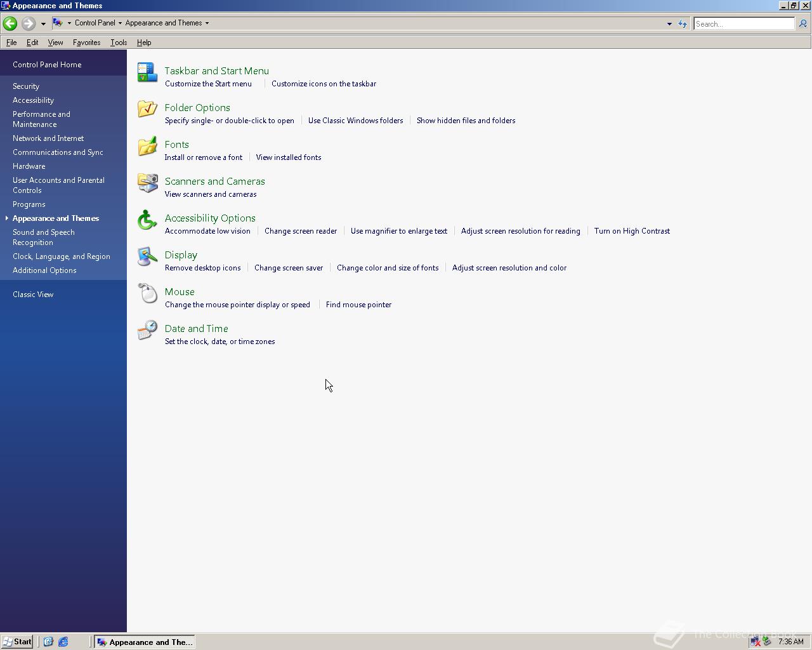The width and height of the screenshot is (812, 650).
Task: Click the taskbar clock showing 7:36 AM
Action: pos(790,642)
